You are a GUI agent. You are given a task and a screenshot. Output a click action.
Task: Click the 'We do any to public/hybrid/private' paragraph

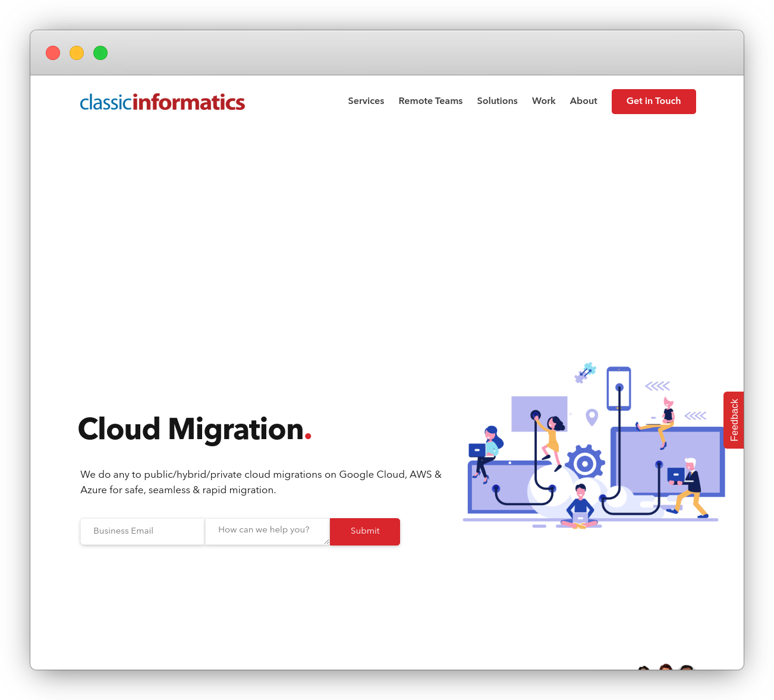[x=261, y=482]
